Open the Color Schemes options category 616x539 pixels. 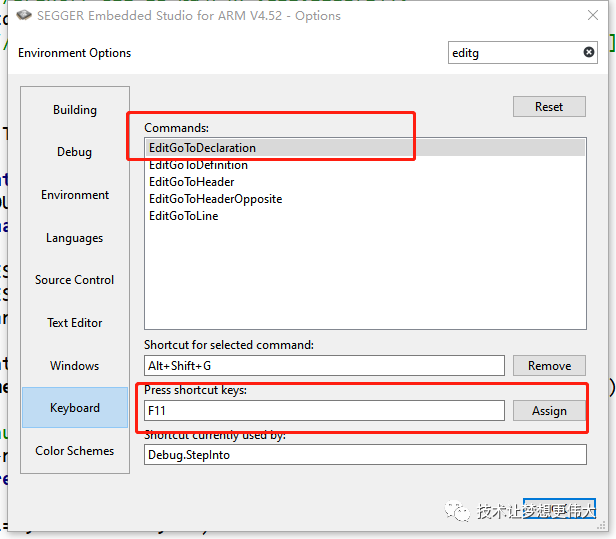75,451
